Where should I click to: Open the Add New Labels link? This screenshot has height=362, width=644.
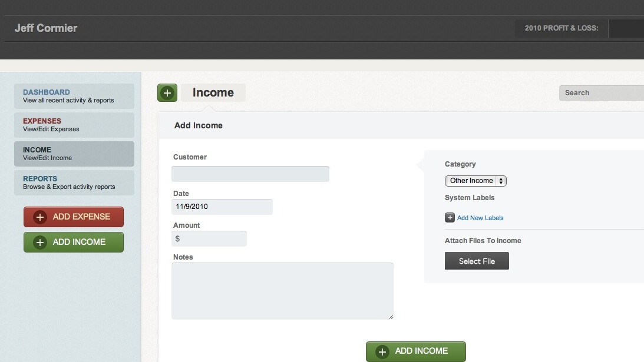coord(480,218)
